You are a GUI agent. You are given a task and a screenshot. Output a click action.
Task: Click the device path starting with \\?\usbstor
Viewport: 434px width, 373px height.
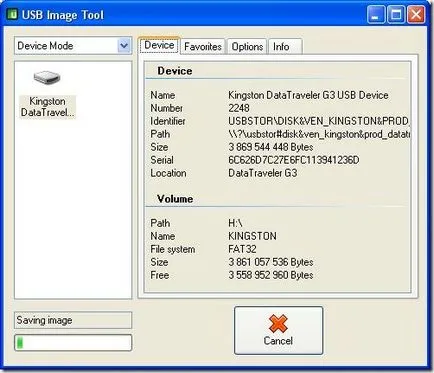(319, 134)
